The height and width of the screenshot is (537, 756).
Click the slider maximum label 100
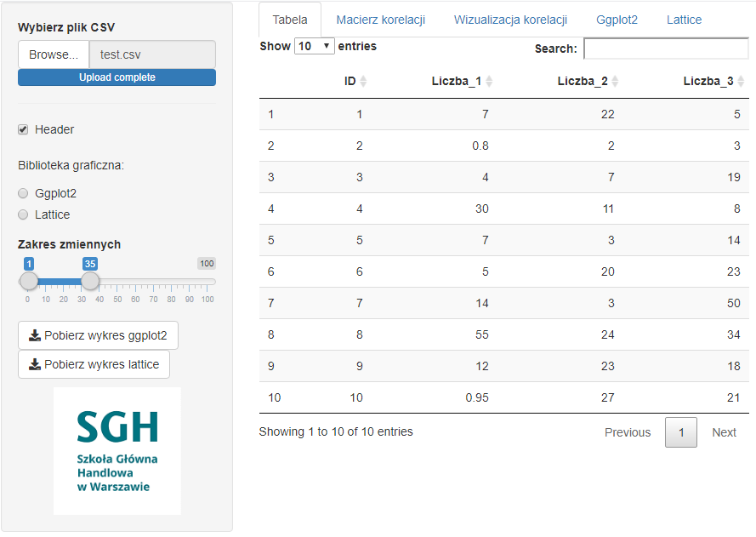[x=207, y=264]
